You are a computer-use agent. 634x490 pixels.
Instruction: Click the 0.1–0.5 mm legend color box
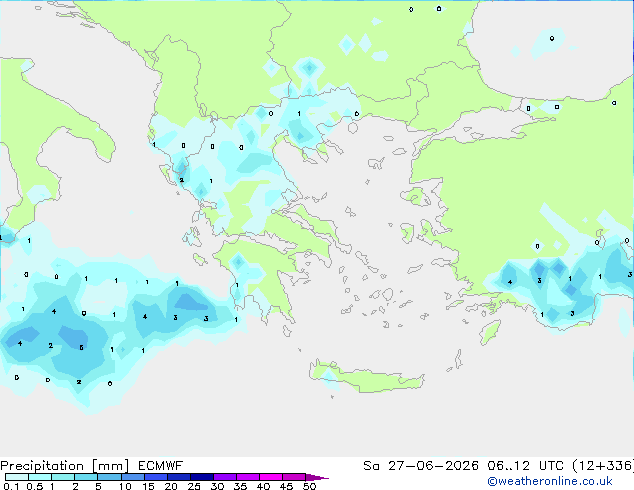[x=17, y=477]
